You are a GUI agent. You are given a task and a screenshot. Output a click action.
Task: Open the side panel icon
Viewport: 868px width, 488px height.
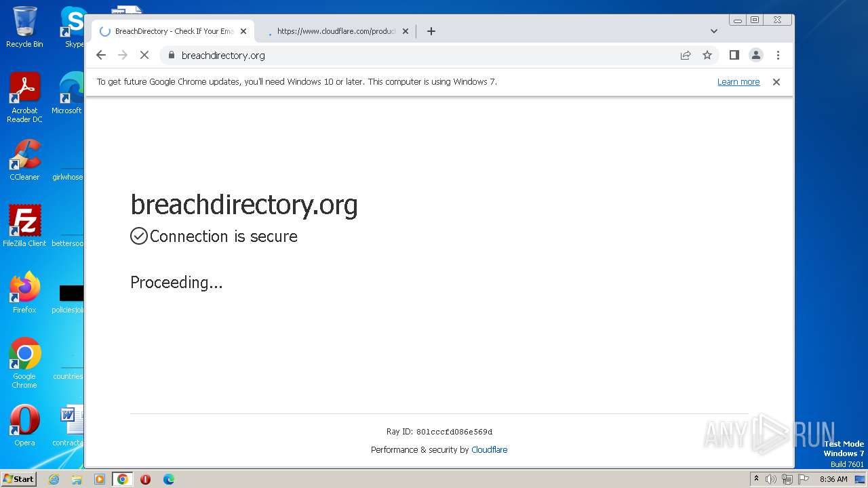click(x=734, y=56)
